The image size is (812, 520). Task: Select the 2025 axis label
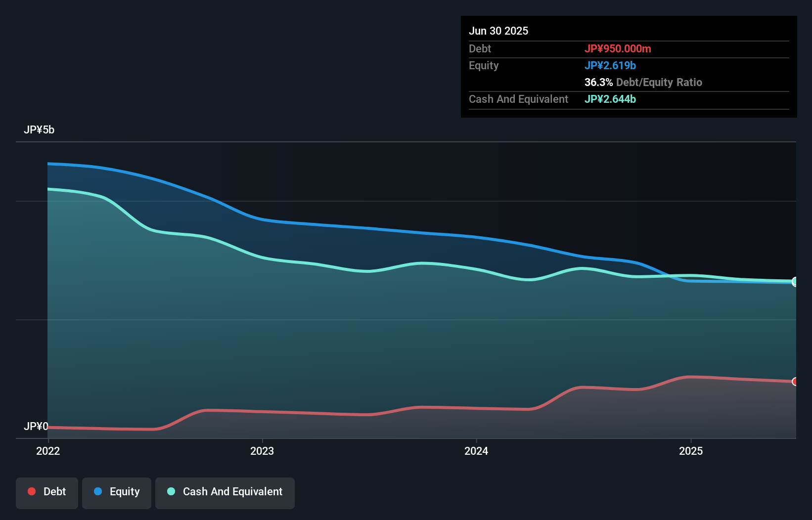691,451
